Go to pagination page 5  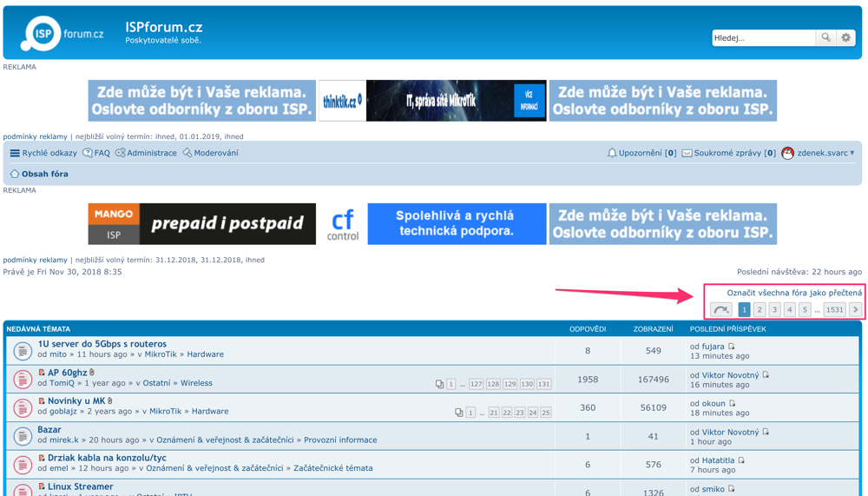[x=805, y=310]
